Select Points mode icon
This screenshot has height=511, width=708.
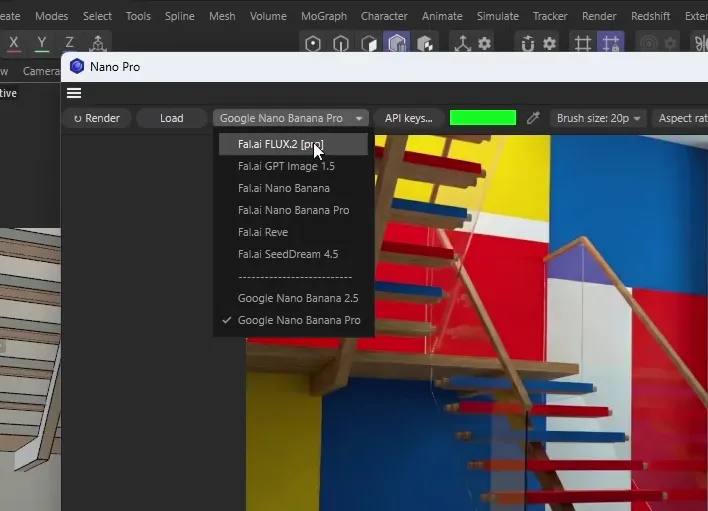pos(313,44)
